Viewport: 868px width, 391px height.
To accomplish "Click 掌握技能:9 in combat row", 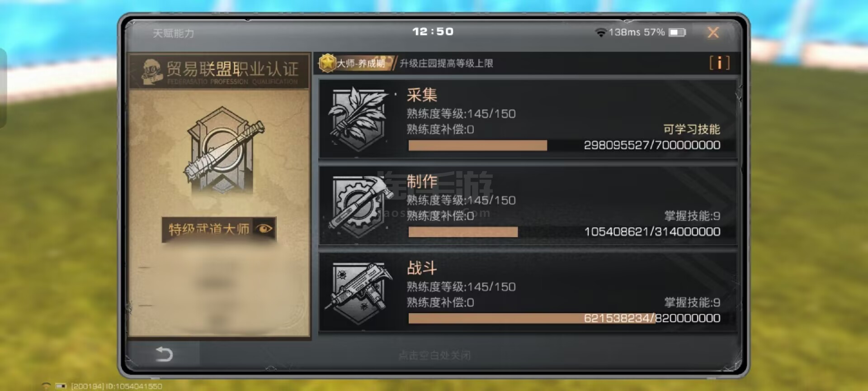I will (692, 302).
